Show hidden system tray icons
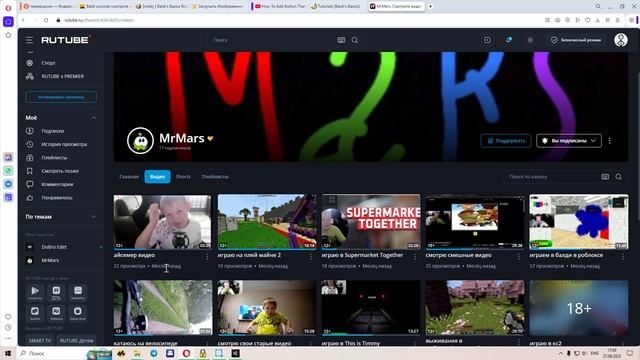640x360 pixels. coord(561,353)
